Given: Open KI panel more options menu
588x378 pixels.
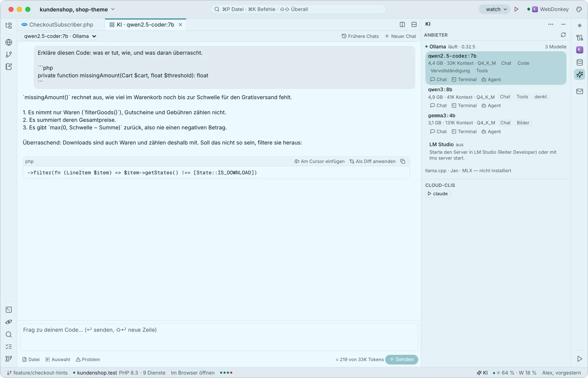Looking at the screenshot, I should click(551, 24).
